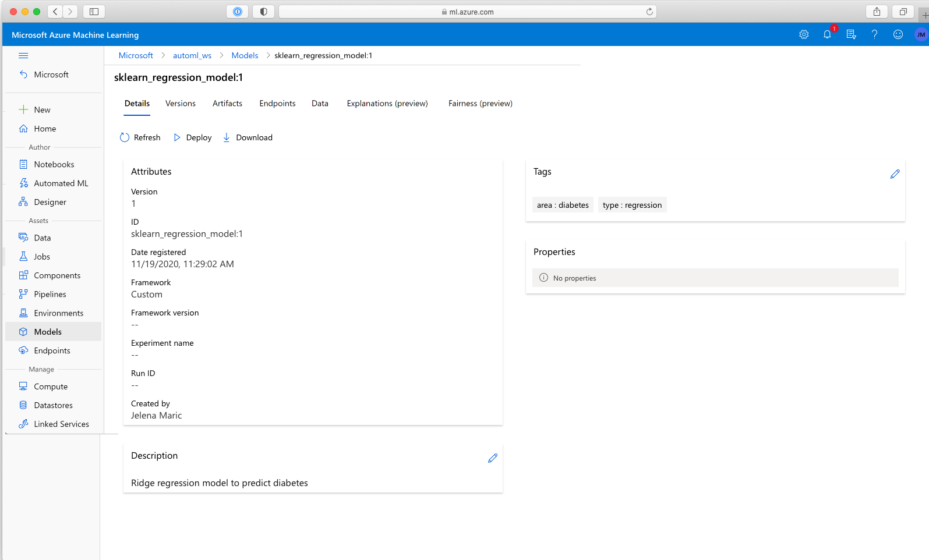Return to Microsoft workspace in sidebar

51,75
